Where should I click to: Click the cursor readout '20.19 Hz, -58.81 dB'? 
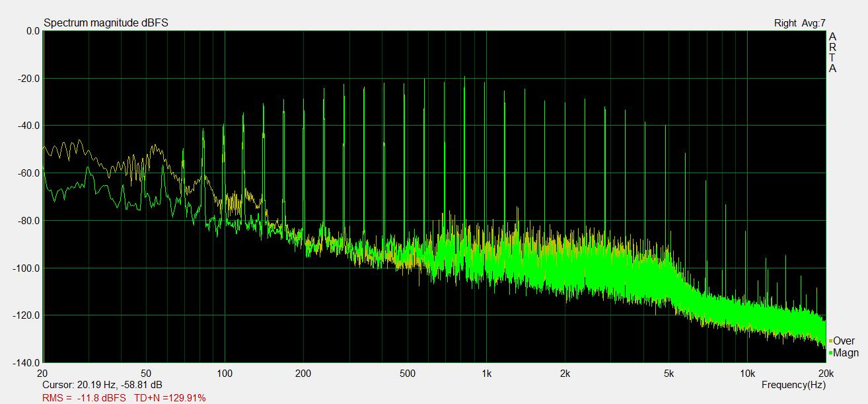118,384
